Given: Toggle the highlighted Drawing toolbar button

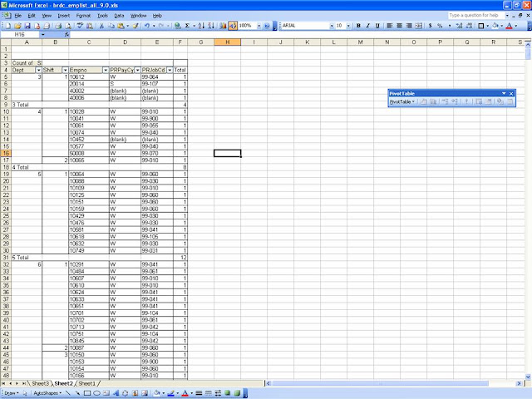Looking at the screenshot, I should coord(233,26).
